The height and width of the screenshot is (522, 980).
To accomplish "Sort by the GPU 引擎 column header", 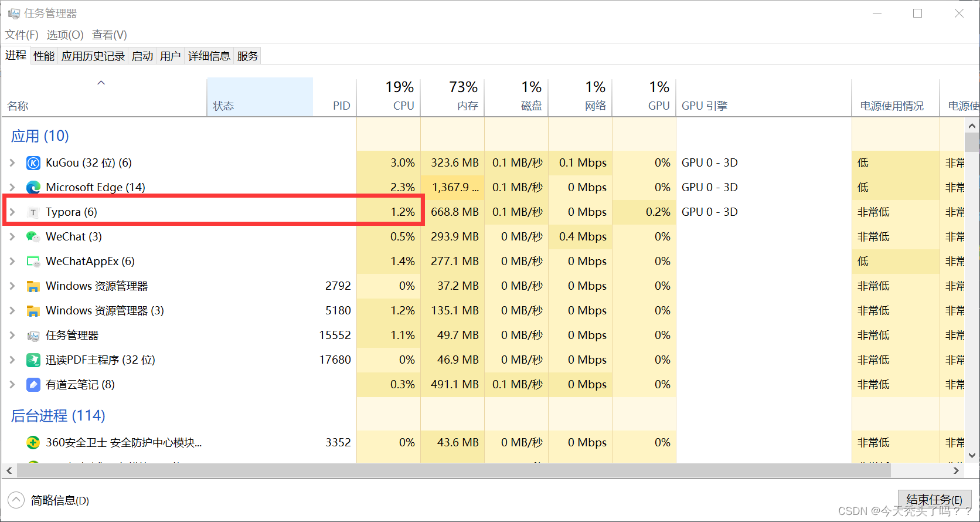I will coord(764,97).
